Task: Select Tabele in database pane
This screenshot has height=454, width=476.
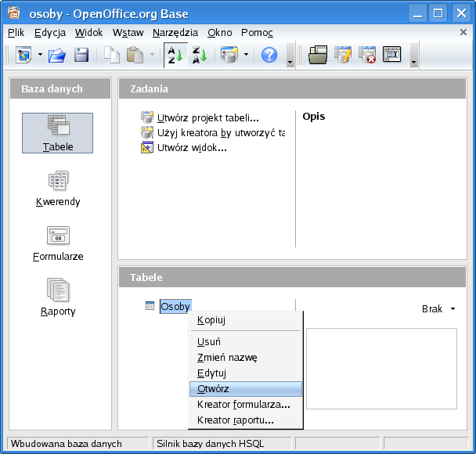Action: click(58, 133)
